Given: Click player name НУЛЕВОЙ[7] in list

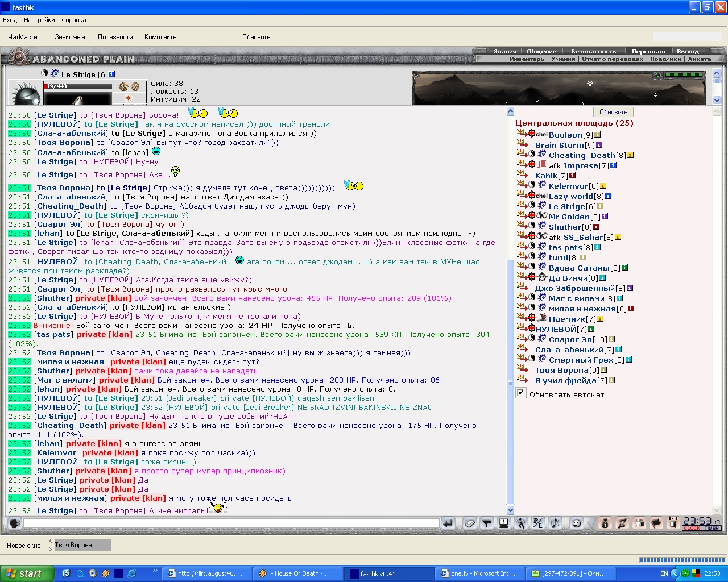Looking at the screenshot, I should point(561,329).
